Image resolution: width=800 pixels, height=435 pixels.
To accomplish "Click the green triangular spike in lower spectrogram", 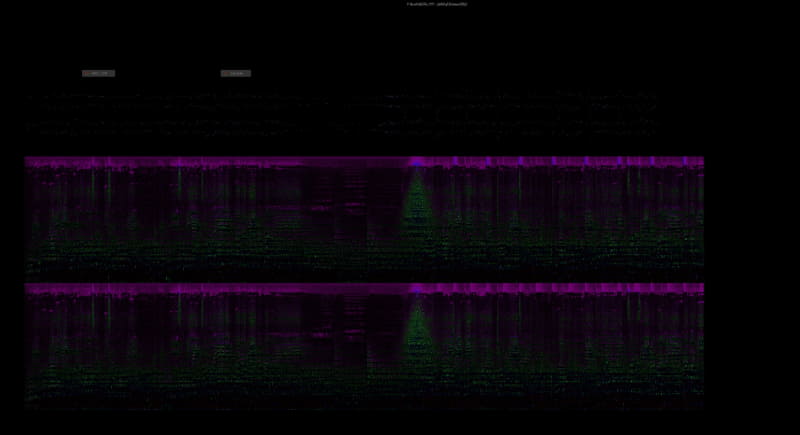I will [418, 330].
